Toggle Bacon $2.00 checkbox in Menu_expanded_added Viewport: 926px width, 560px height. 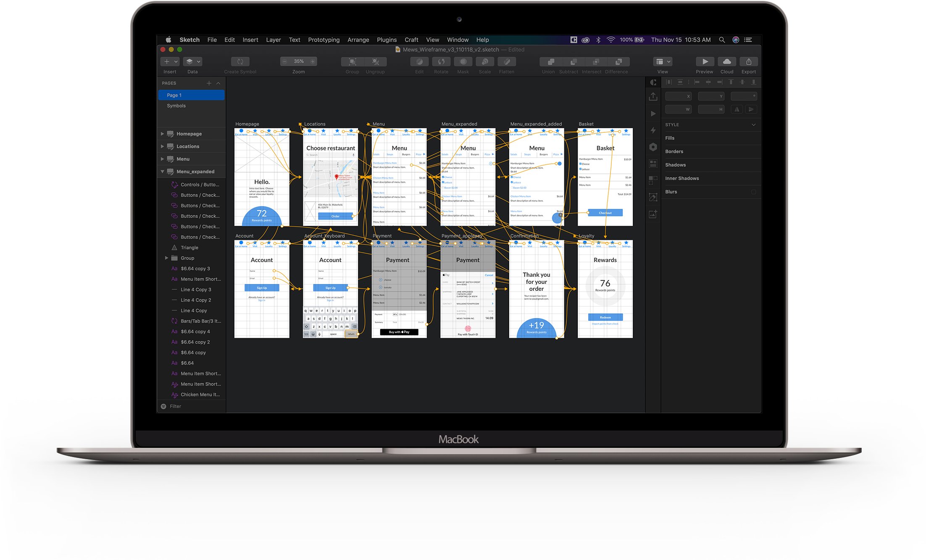(x=512, y=187)
